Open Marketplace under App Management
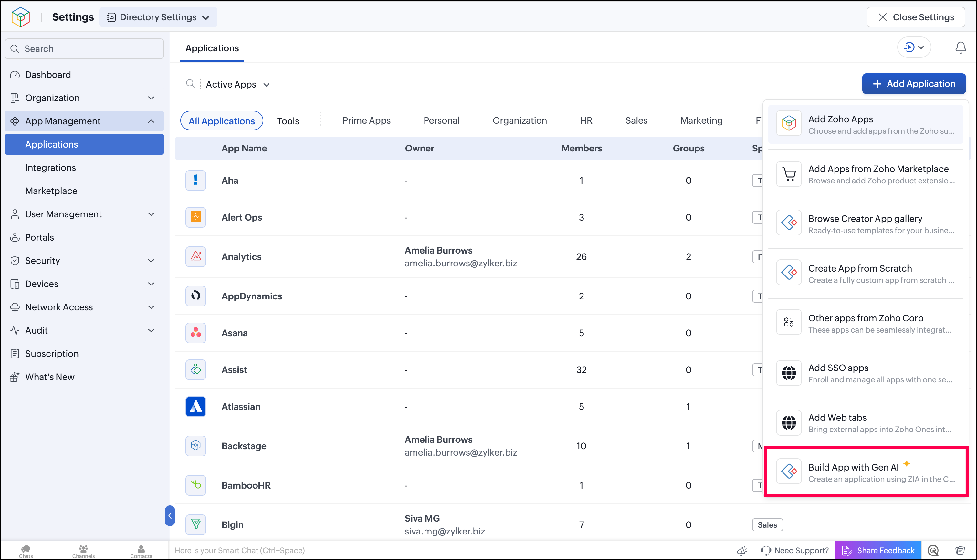The height and width of the screenshot is (560, 977). (84, 191)
